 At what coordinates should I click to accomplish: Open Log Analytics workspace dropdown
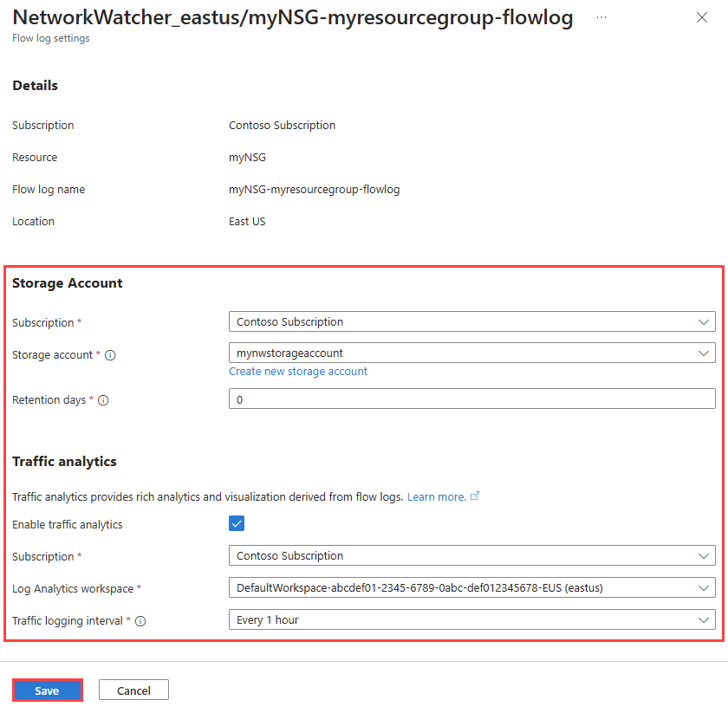pyautogui.click(x=471, y=587)
